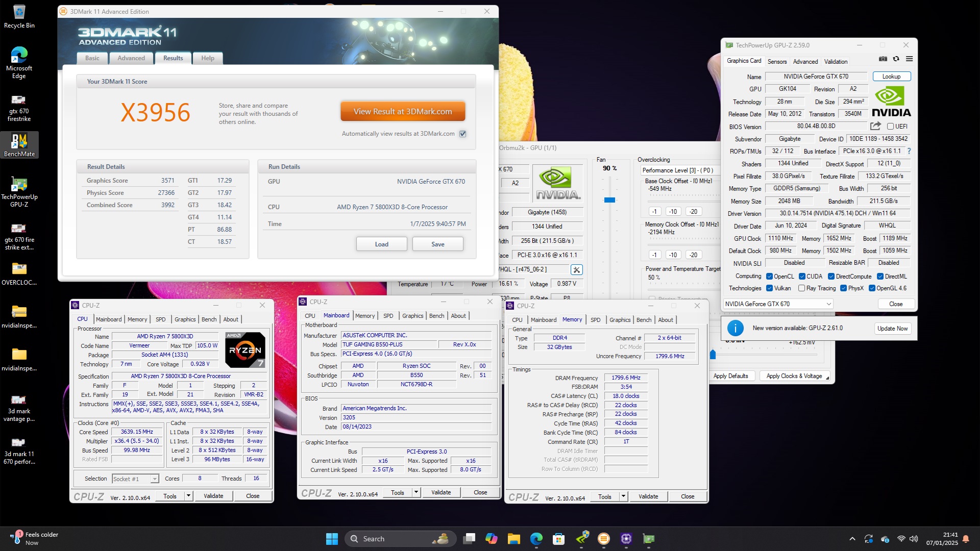This screenshot has height=551, width=980.
Task: Open Feels colder weather widget
Action: (x=34, y=539)
